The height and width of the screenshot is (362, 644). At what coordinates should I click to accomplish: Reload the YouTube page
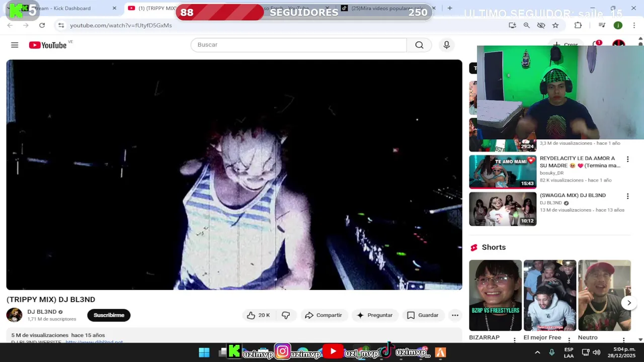(x=42, y=25)
